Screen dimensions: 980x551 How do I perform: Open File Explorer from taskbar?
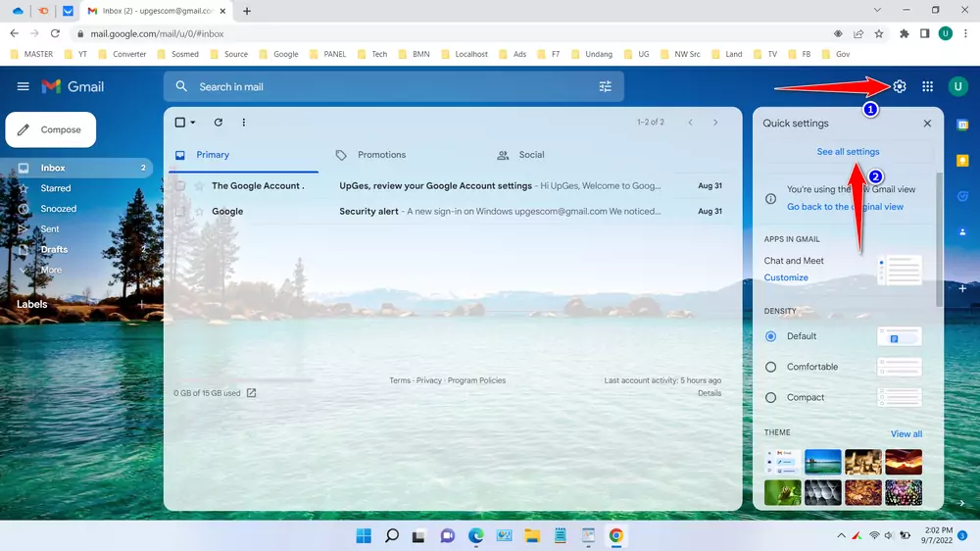click(532, 535)
